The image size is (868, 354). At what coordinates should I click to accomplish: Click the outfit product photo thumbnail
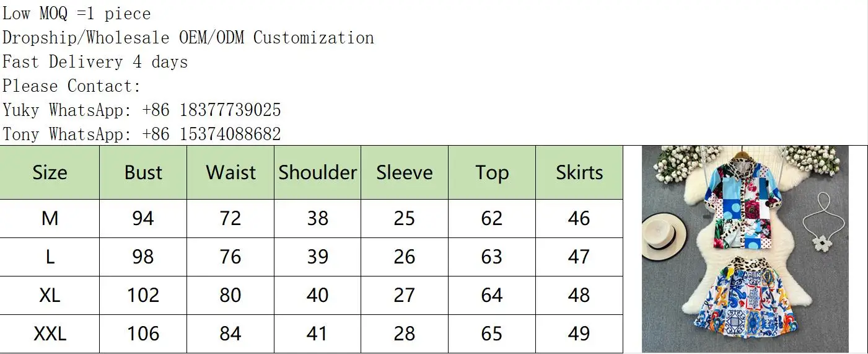(x=745, y=249)
